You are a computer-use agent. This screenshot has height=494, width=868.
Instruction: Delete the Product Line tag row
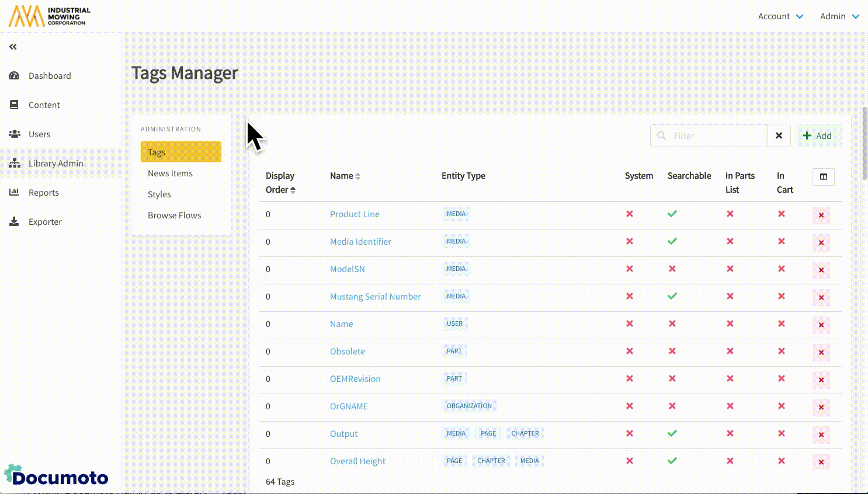(821, 215)
